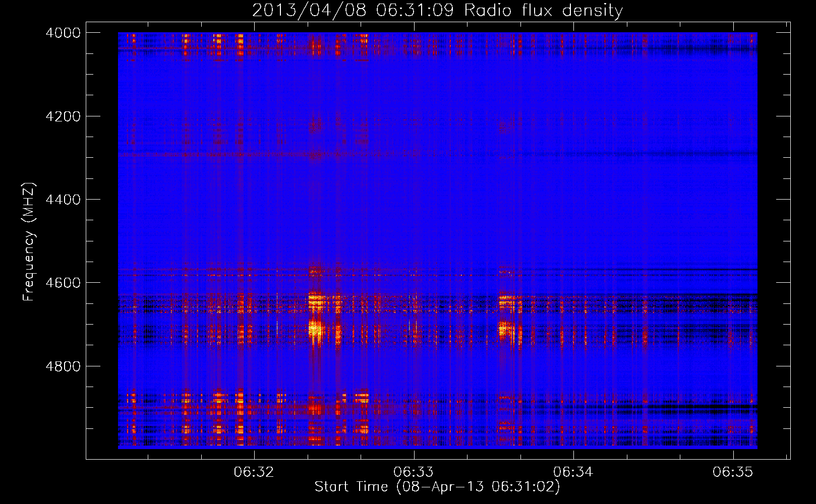Click the plot title '2013/04/08 06:31:09 Radio flux density'
This screenshot has height=504, width=816.
point(438,10)
